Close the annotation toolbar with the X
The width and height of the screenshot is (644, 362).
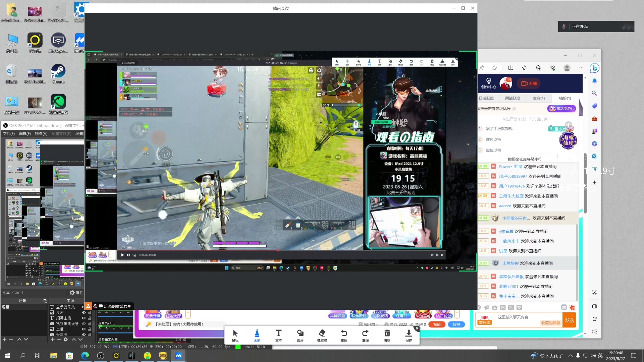(x=417, y=328)
